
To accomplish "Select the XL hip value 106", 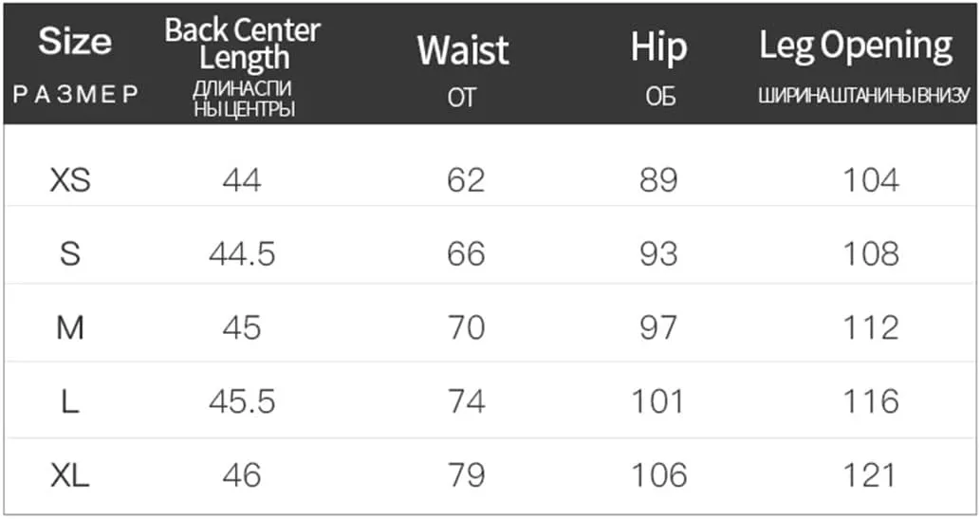I will pyautogui.click(x=658, y=475).
